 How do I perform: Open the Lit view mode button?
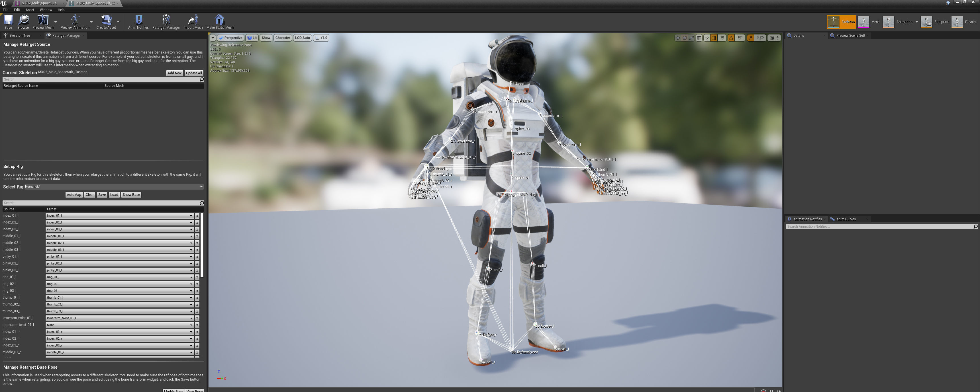click(x=252, y=38)
